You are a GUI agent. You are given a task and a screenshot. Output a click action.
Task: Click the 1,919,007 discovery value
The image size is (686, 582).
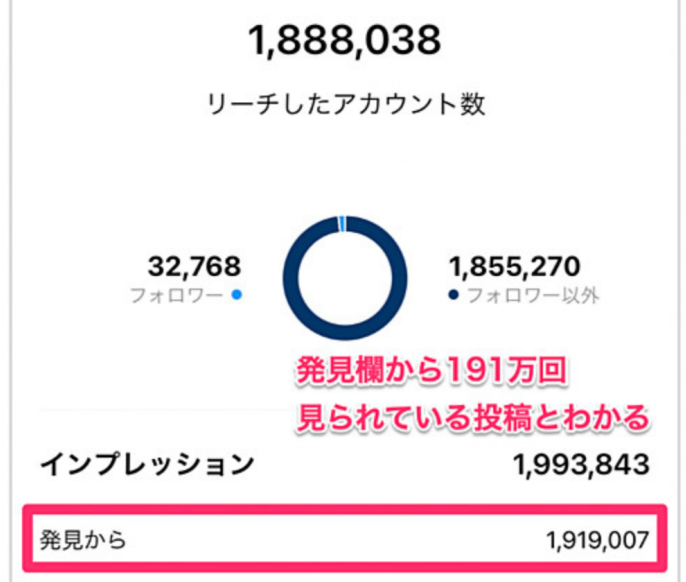pos(598,541)
